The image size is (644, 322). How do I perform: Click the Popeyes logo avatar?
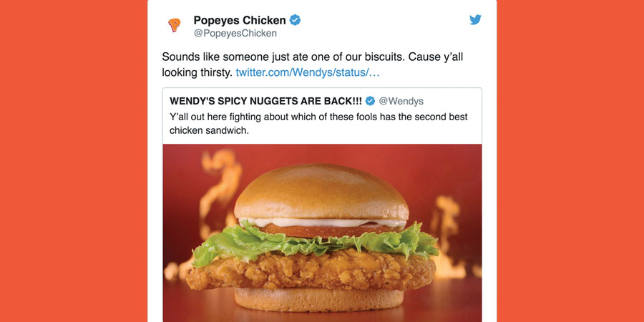[174, 25]
